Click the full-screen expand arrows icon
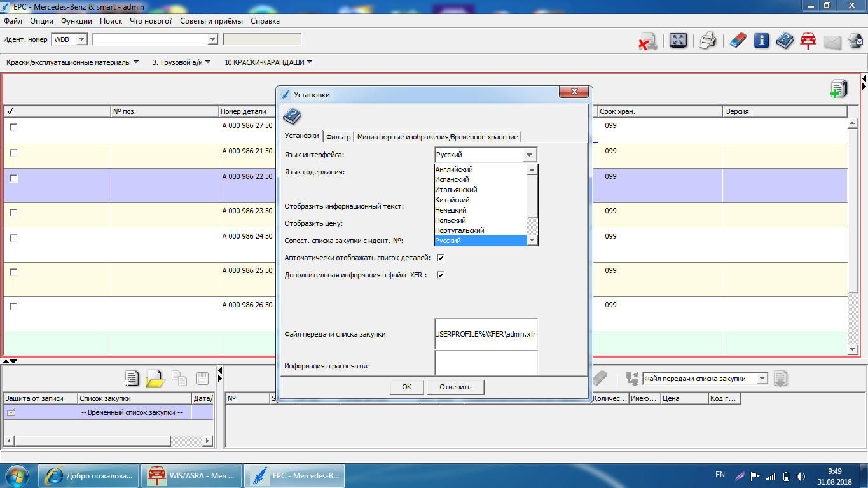Viewport: 868px width, 488px height. click(x=678, y=41)
